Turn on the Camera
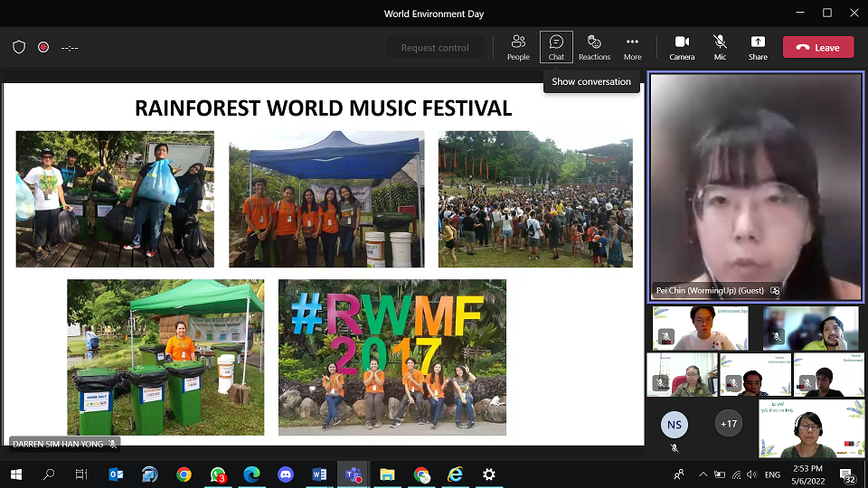Screen dimensions: 868x488 (x=682, y=48)
